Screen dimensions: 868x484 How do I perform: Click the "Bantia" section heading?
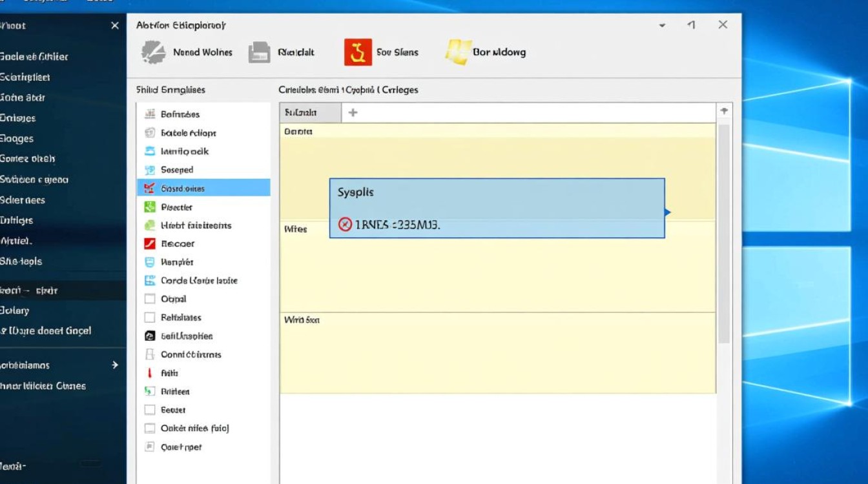coord(298,132)
